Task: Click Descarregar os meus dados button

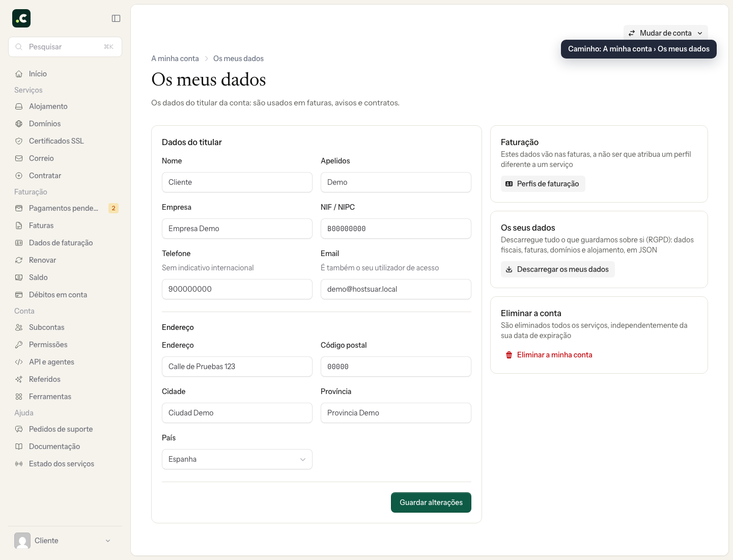Action: (x=557, y=269)
